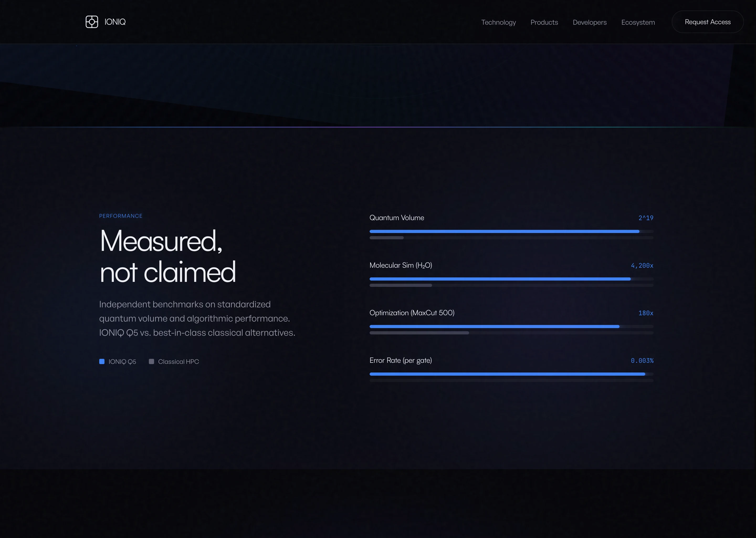The height and width of the screenshot is (538, 756).
Task: Click the IONIQ brand name text
Action: click(115, 22)
